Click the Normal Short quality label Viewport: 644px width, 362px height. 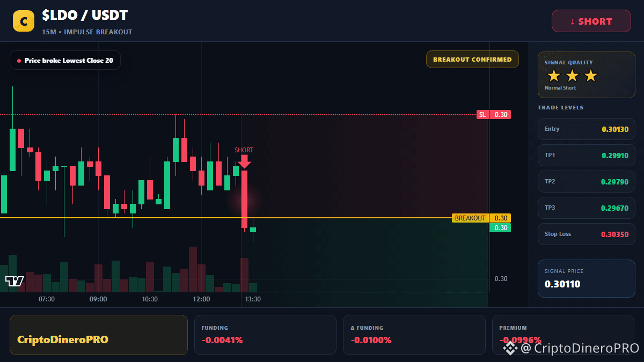(x=560, y=88)
